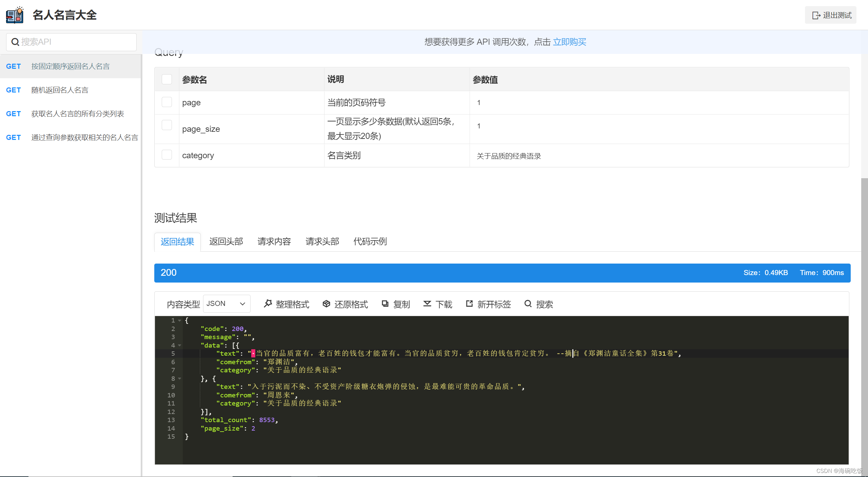Click line 9 text about 周恩来 quote
Screen dimensions: 868x477
click(x=370, y=387)
